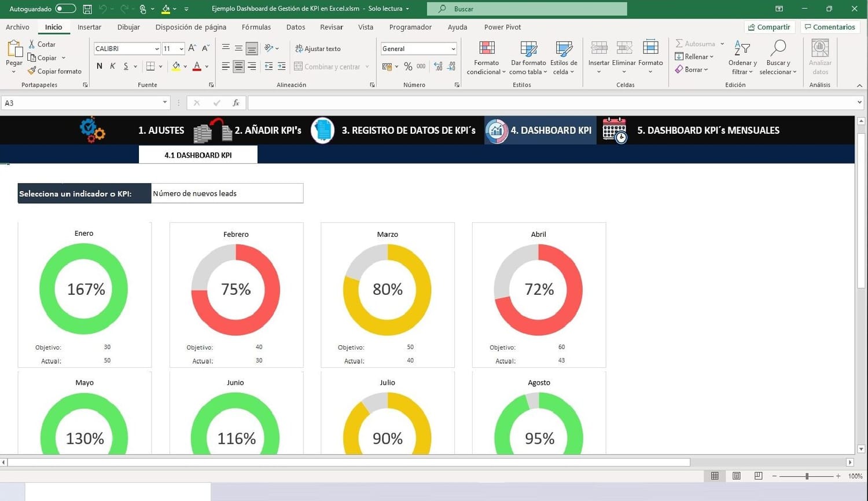Apply thousands separator style
Image resolution: width=868 pixels, height=501 pixels.
(x=421, y=67)
